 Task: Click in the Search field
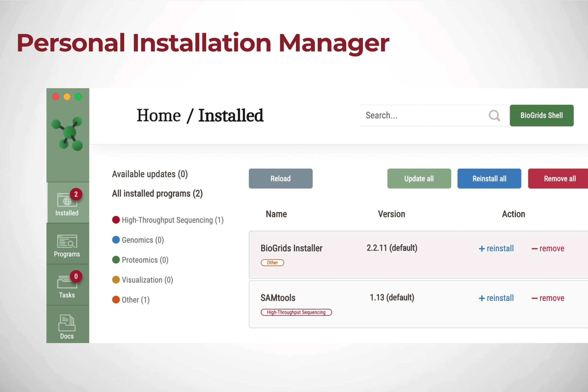(x=423, y=116)
